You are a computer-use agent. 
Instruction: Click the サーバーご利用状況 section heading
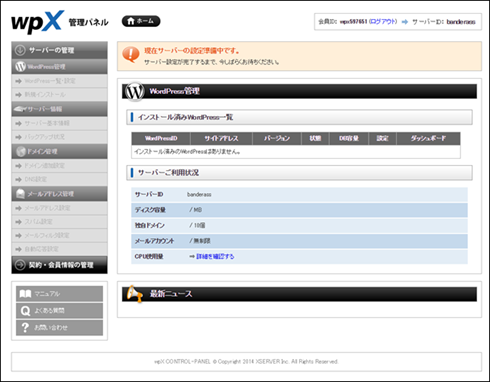(299, 173)
